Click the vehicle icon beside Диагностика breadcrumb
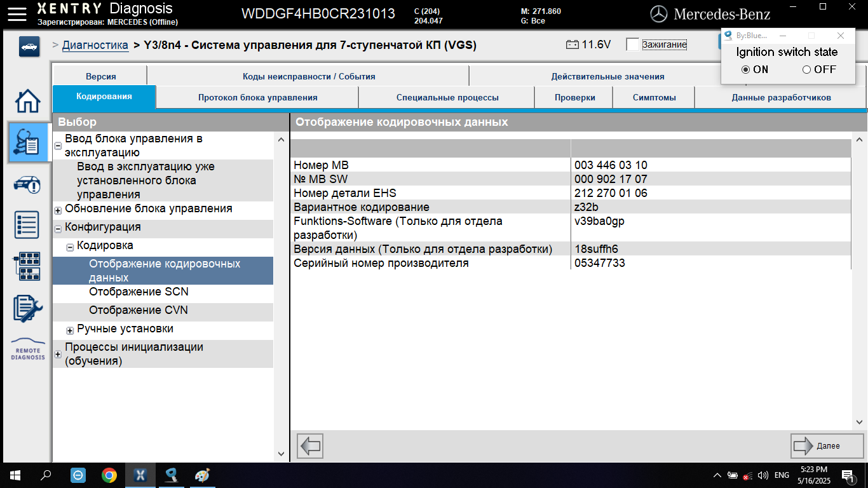The image size is (868, 488). point(29,46)
